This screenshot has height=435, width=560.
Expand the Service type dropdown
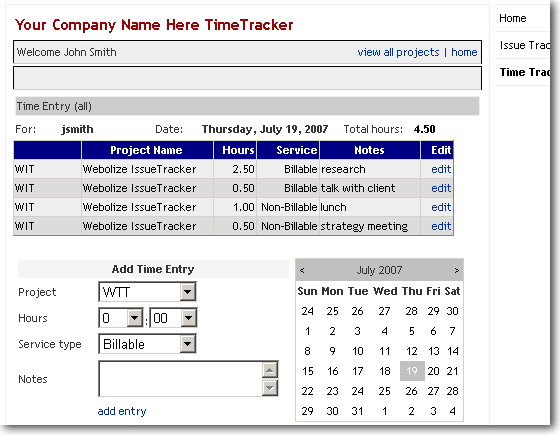point(188,344)
